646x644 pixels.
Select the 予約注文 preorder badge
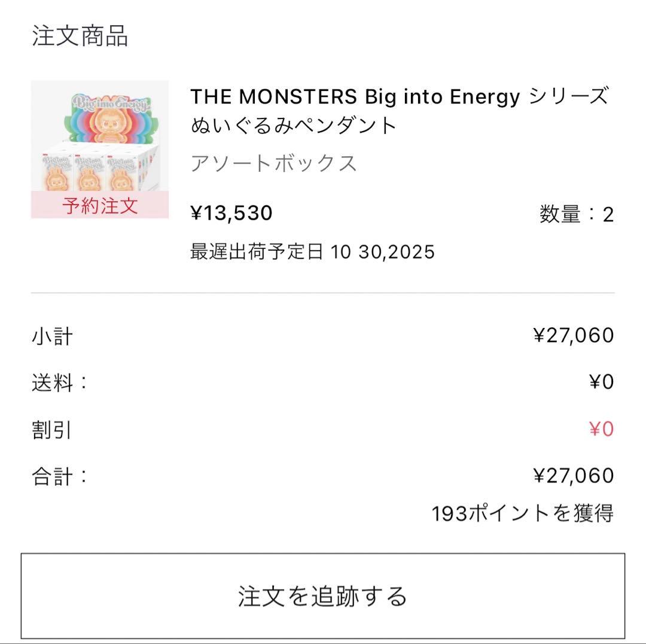99,206
